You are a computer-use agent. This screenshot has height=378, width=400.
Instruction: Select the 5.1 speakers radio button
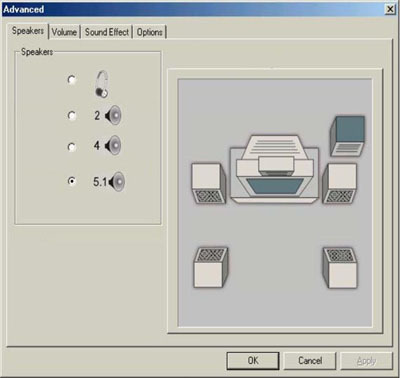coord(71,181)
